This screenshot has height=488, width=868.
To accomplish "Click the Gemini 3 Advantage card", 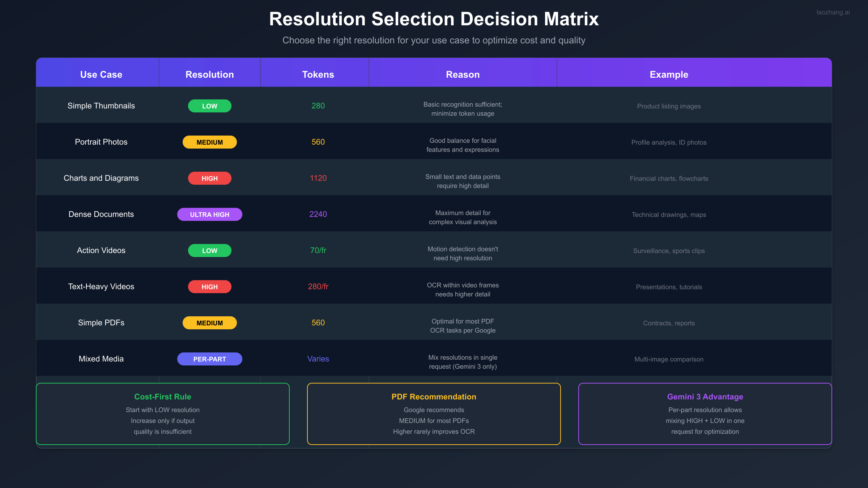I will (705, 414).
